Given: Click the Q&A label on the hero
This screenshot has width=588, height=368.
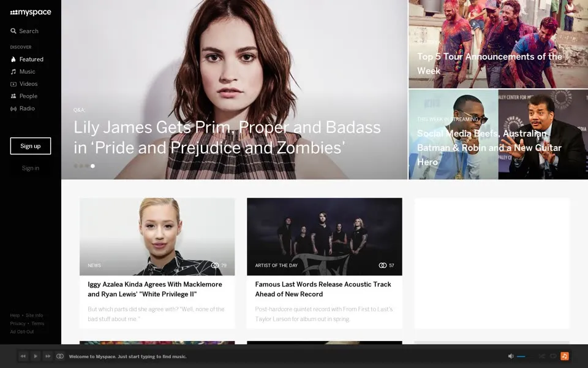Looking at the screenshot, I should coord(79,110).
